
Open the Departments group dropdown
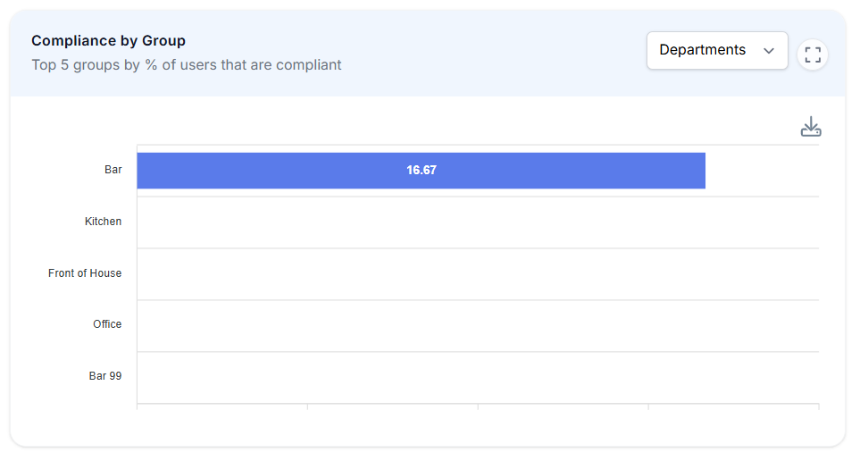(x=717, y=50)
